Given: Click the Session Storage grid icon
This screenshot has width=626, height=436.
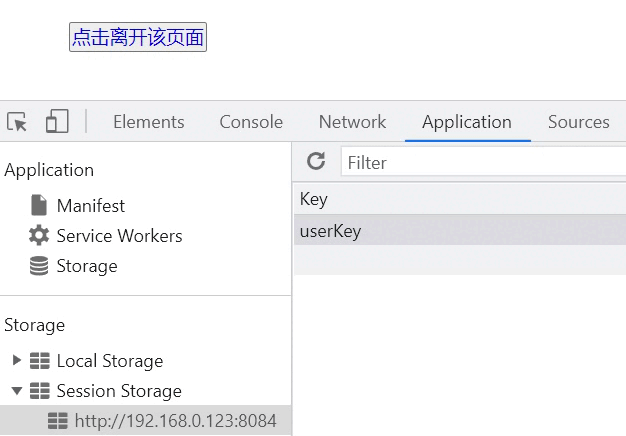Looking at the screenshot, I should tap(40, 390).
